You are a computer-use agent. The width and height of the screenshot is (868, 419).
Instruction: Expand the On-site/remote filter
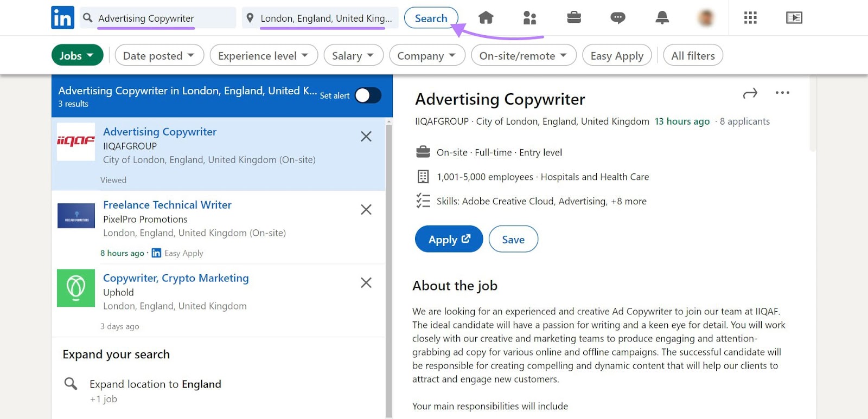coord(522,55)
